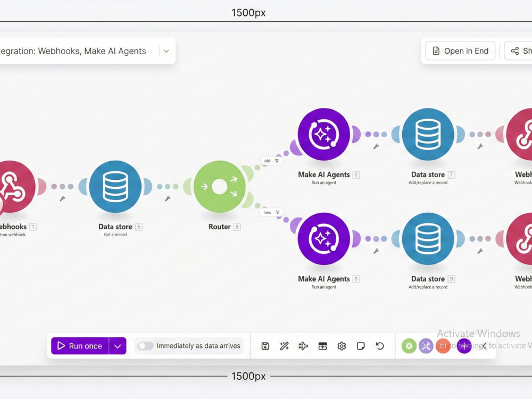Open Data store module numbered 7
The height and width of the screenshot is (399, 532).
click(428, 135)
